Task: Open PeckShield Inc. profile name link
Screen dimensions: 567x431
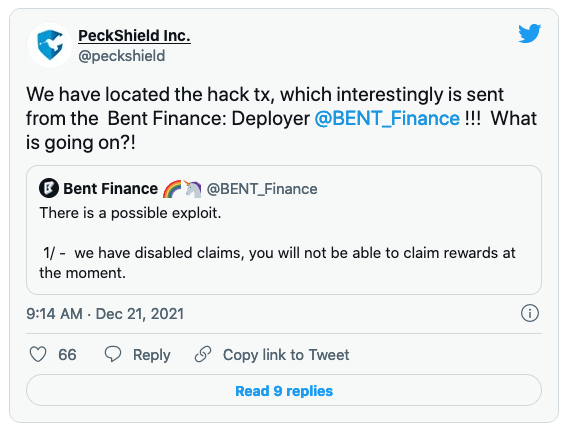Action: (x=135, y=36)
